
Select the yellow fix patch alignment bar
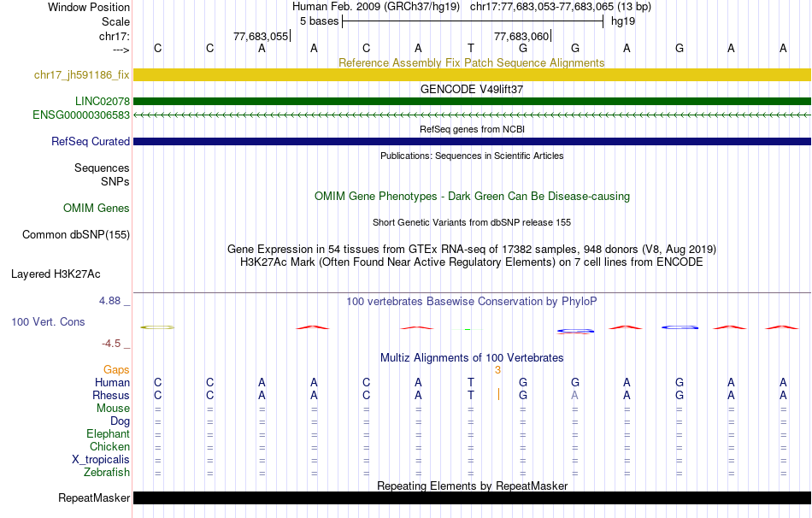click(x=472, y=74)
